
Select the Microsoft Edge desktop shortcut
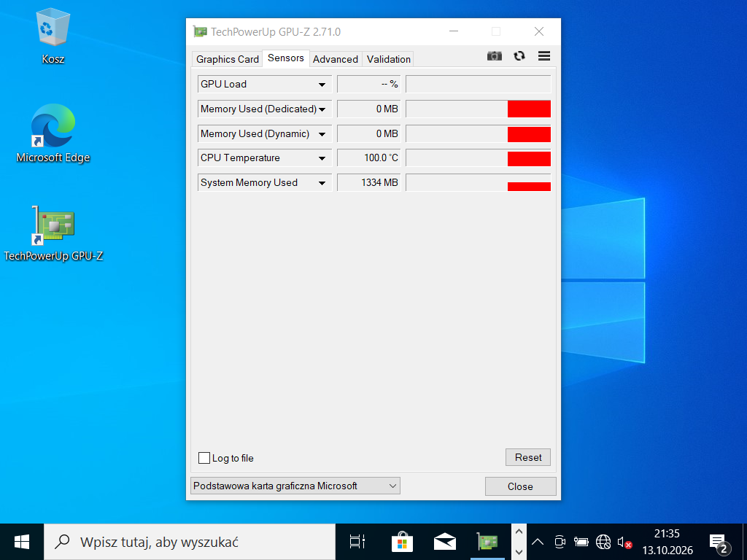click(x=53, y=133)
